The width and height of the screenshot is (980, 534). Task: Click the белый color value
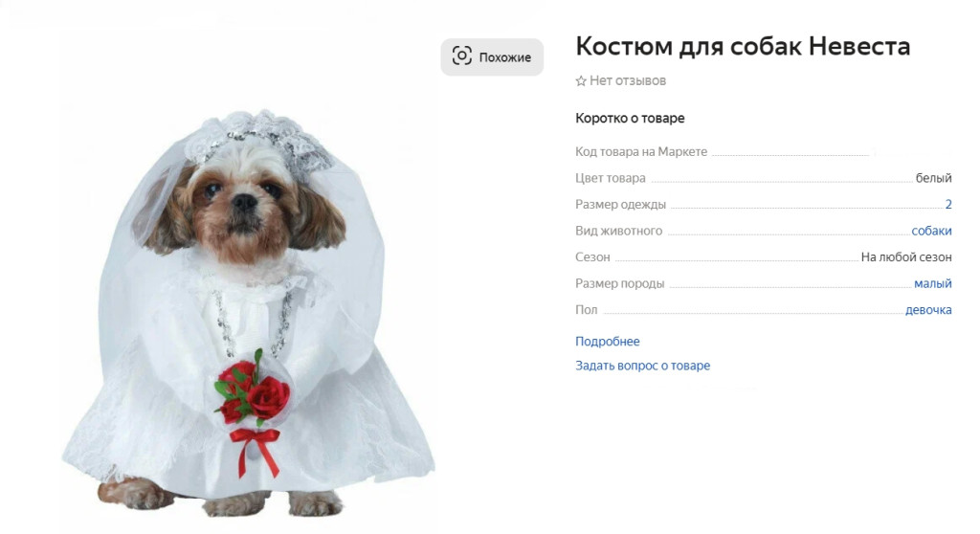tap(933, 178)
